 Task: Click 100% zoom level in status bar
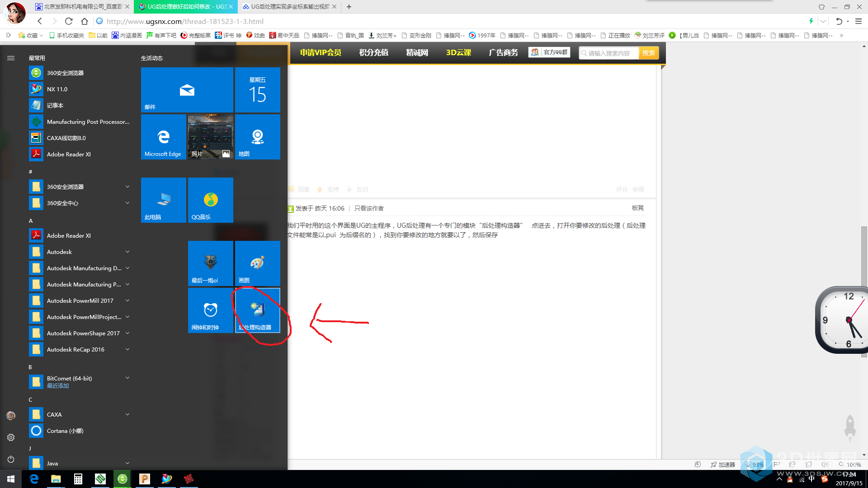850,465
